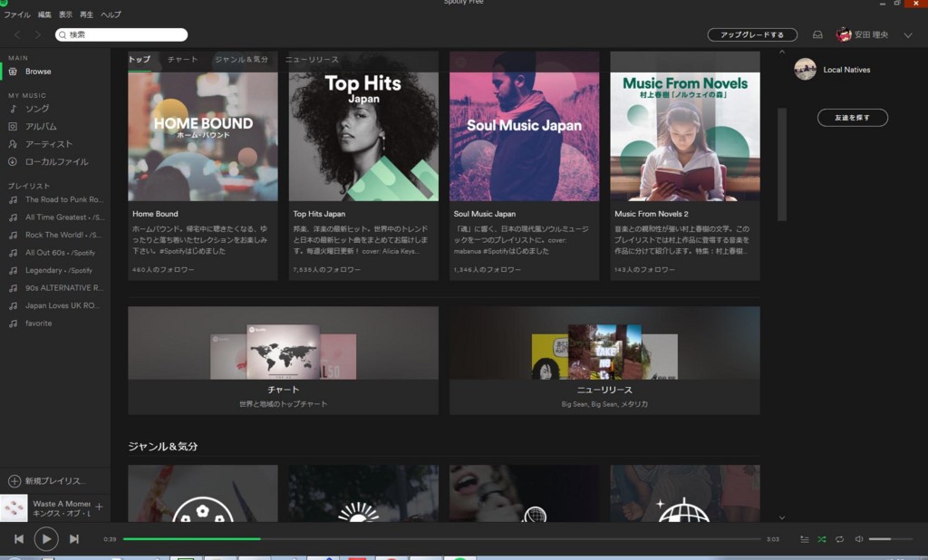Image resolution: width=928 pixels, height=560 pixels.
Task: Switch to the ジャンル＆気分 tab
Action: coord(241,60)
